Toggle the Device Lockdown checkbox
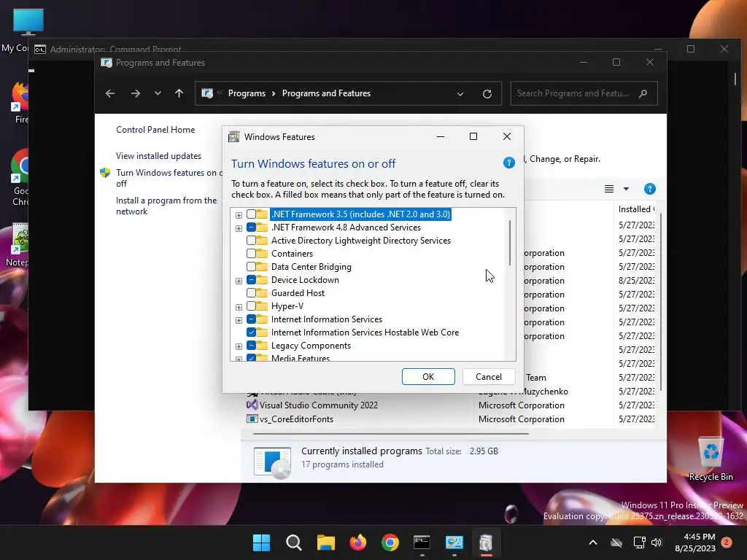The height and width of the screenshot is (560, 747). tap(251, 280)
